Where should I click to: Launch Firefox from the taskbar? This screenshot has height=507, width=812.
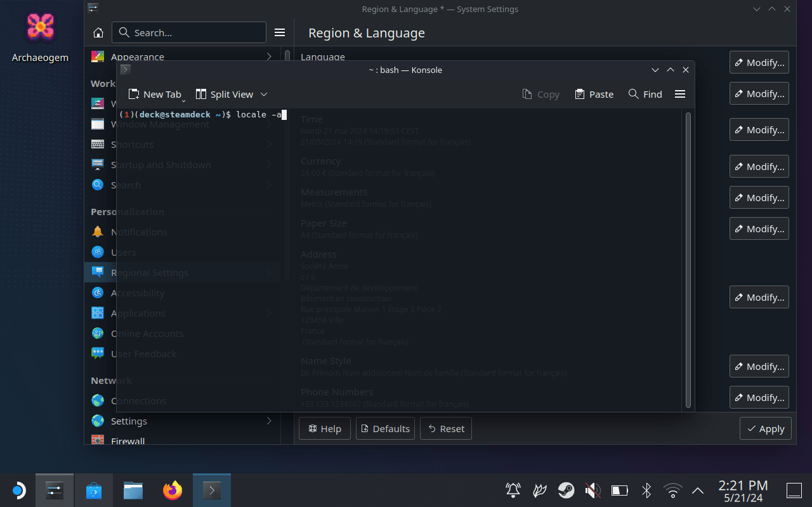point(173,490)
